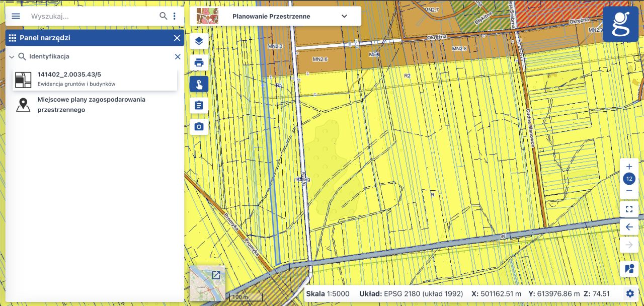Take a map screenshot with camera tool
The width and height of the screenshot is (644, 306).
(199, 126)
